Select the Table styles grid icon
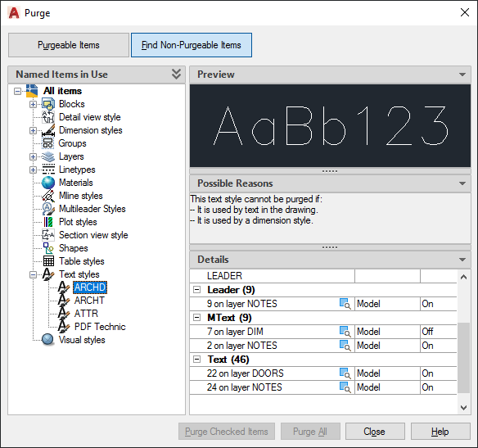478x448 pixels. 48,261
